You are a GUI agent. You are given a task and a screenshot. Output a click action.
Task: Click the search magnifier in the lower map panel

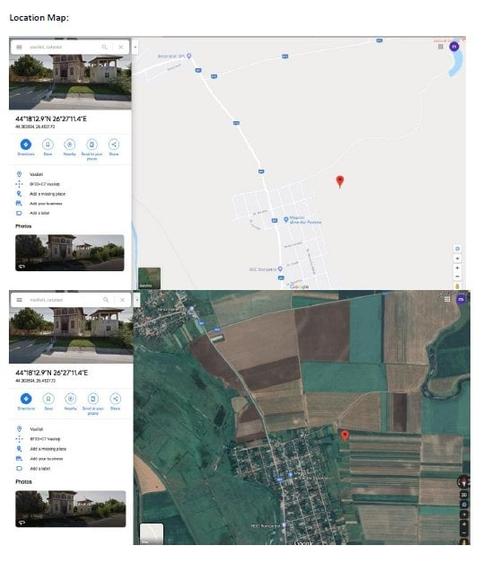click(106, 299)
